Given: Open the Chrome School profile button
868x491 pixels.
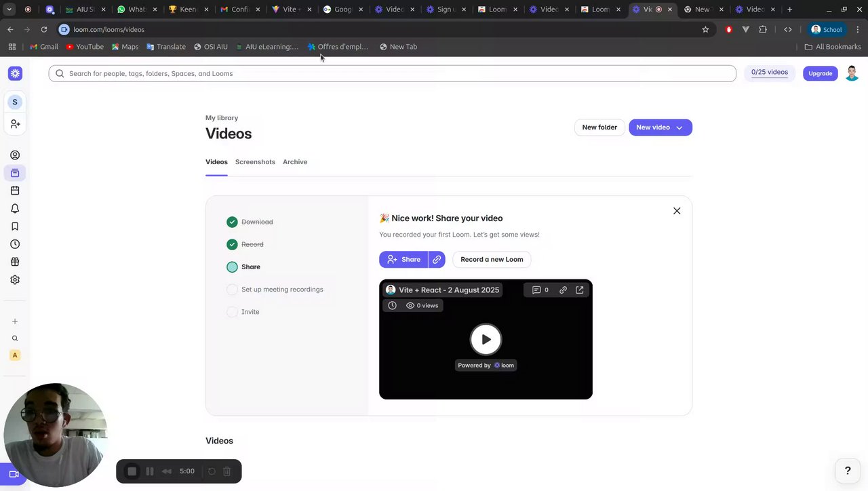Looking at the screenshot, I should (827, 29).
